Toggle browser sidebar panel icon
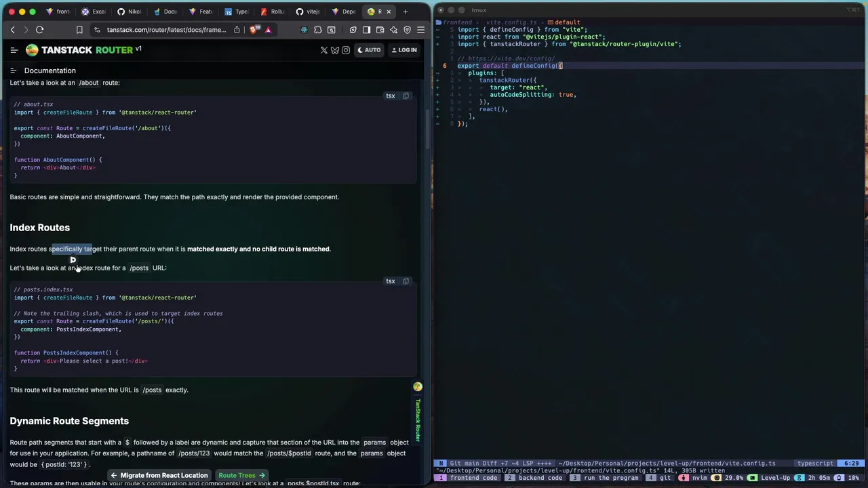The height and width of the screenshot is (488, 868). point(366,30)
